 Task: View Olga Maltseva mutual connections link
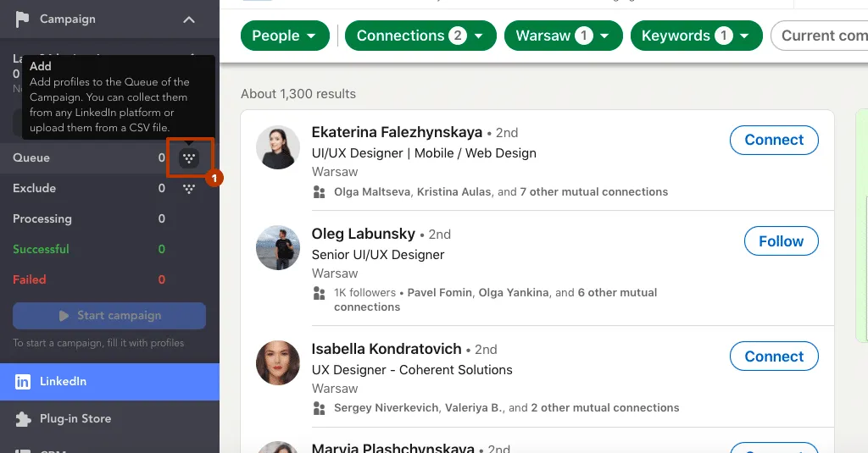[373, 192]
